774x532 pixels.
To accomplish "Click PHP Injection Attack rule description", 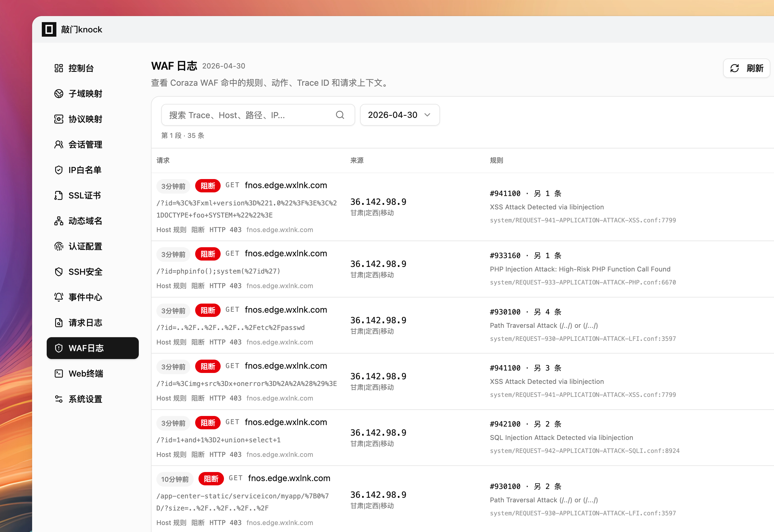I will (x=580, y=269).
